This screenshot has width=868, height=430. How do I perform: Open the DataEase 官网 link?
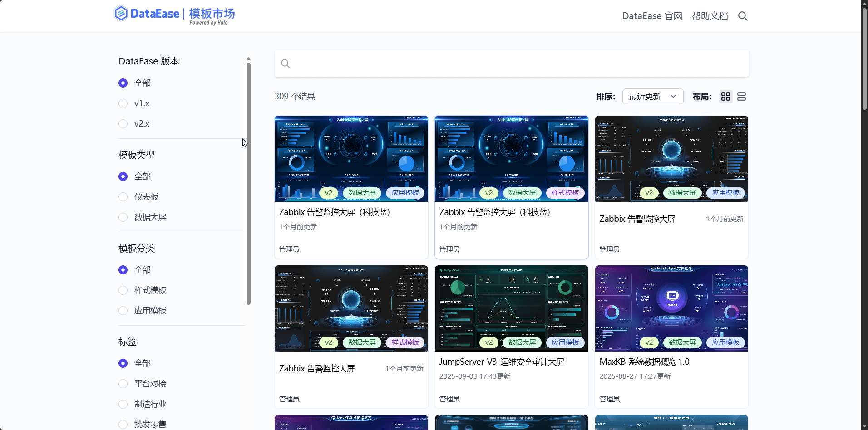tap(652, 16)
